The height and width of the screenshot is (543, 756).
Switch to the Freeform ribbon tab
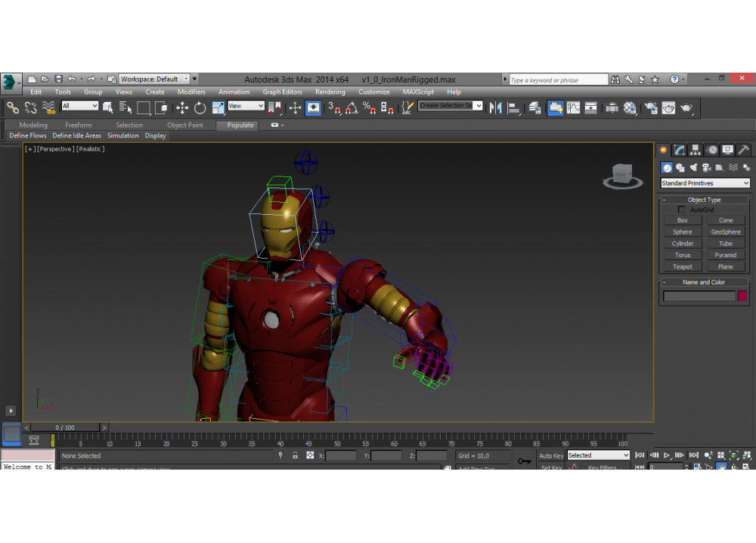(78, 125)
